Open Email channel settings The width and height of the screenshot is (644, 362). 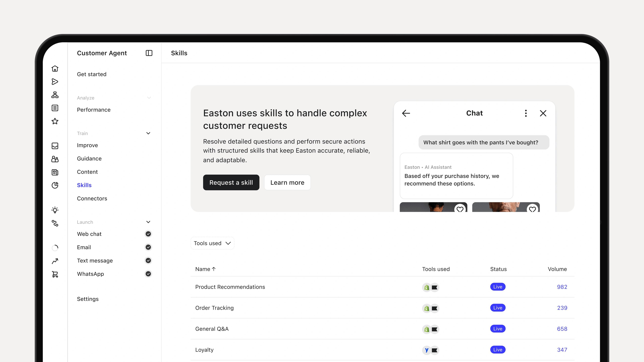point(84,247)
